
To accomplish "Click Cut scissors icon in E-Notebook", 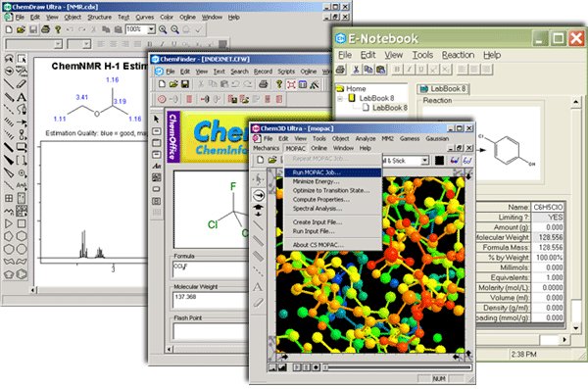I will (357, 70).
